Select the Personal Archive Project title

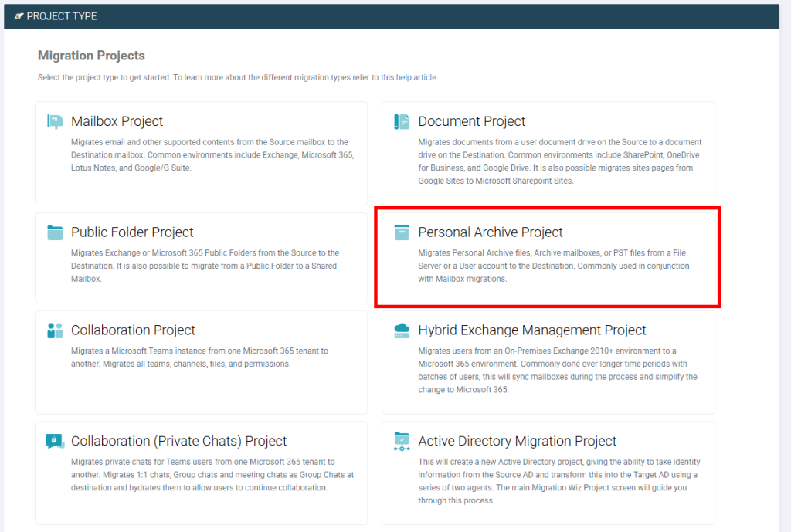click(491, 232)
